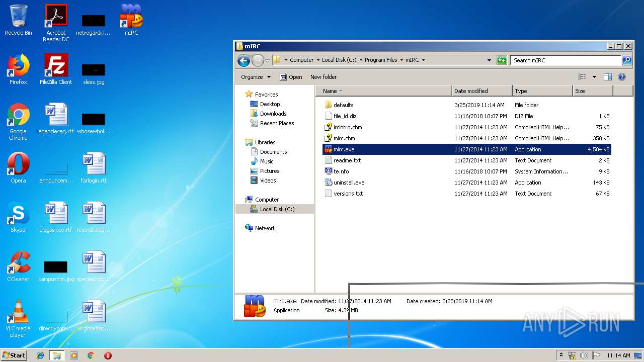Select Downloads in navigation pane
The image size is (644, 362).
[273, 114]
